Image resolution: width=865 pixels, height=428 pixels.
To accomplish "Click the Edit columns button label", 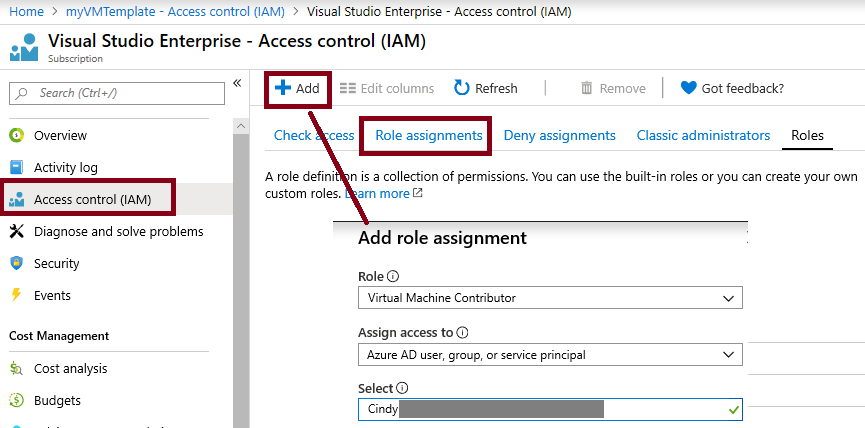I will coord(397,88).
